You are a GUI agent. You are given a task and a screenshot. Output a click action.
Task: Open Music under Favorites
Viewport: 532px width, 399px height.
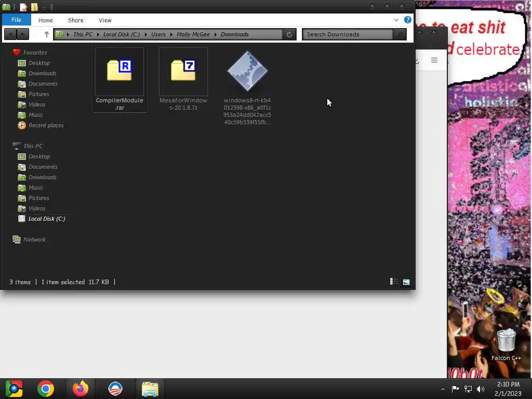(31, 115)
